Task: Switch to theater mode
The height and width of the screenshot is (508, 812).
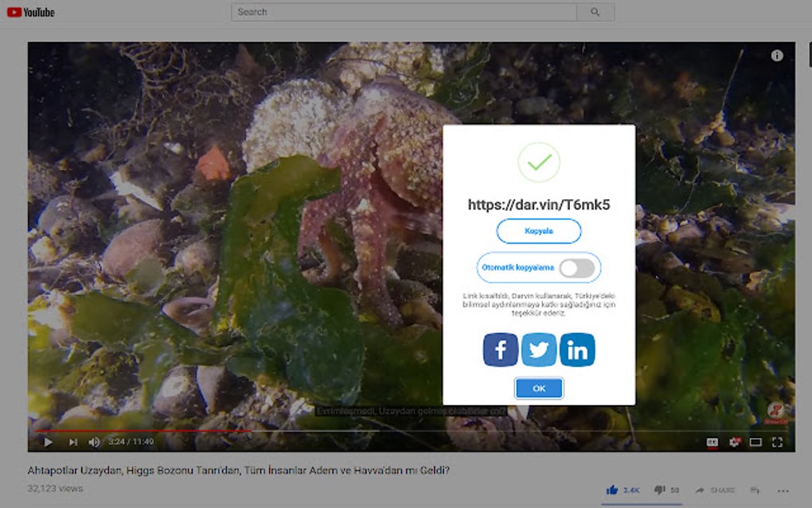Action: click(755, 441)
